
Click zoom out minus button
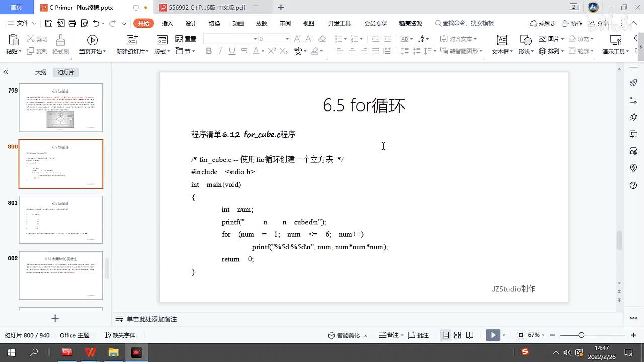click(x=553, y=335)
